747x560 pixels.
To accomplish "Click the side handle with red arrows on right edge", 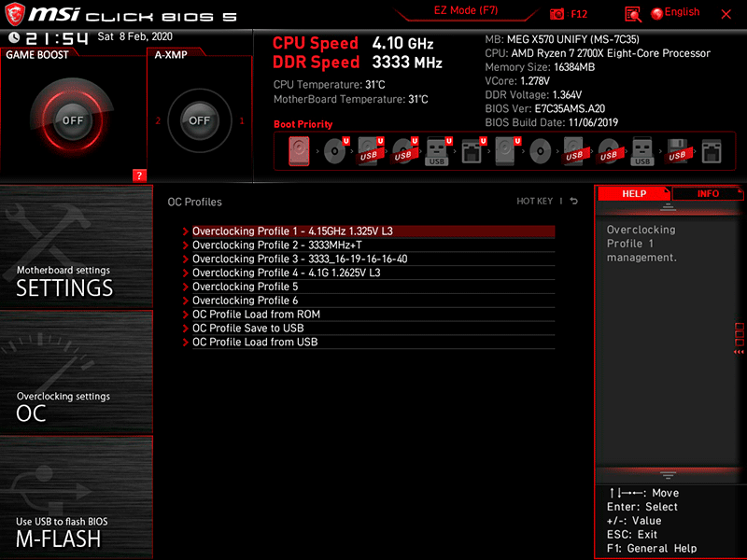I will click(739, 339).
